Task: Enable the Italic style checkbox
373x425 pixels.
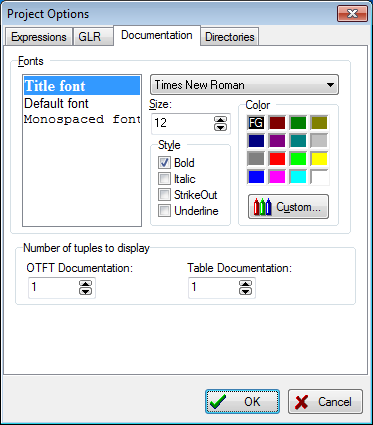Action: [164, 179]
